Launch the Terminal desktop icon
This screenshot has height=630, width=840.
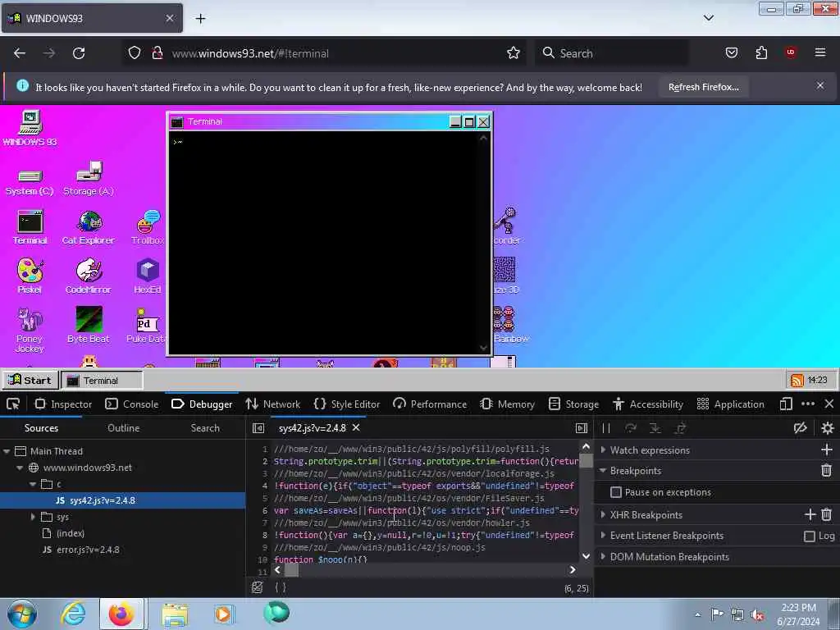pos(30,228)
